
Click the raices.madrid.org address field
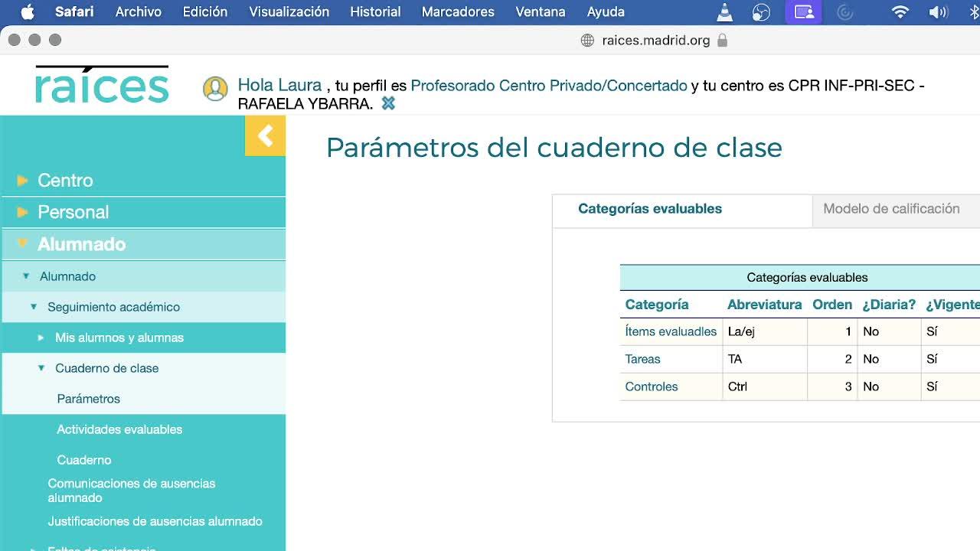(656, 41)
